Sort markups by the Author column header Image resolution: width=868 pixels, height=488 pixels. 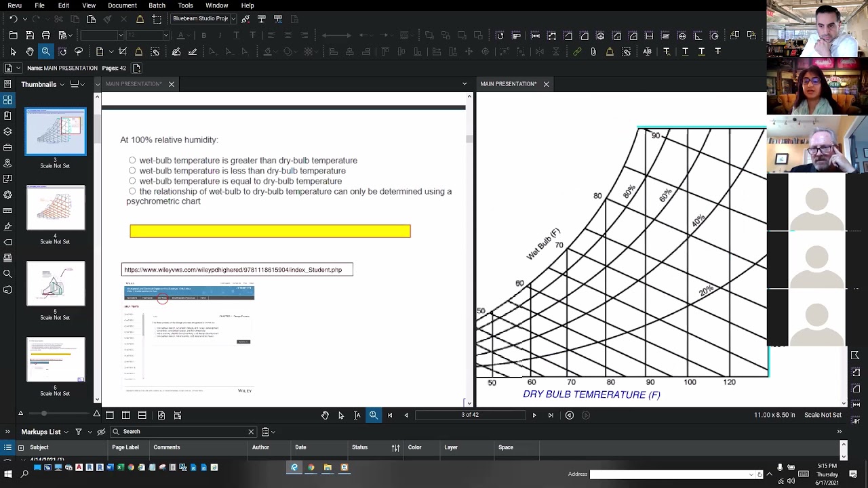pos(260,447)
